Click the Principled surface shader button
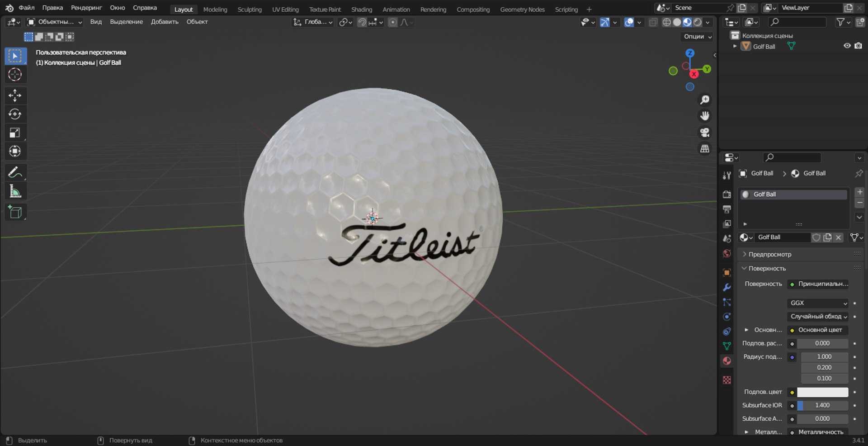Screen dimensions: 868x446 click(x=818, y=284)
